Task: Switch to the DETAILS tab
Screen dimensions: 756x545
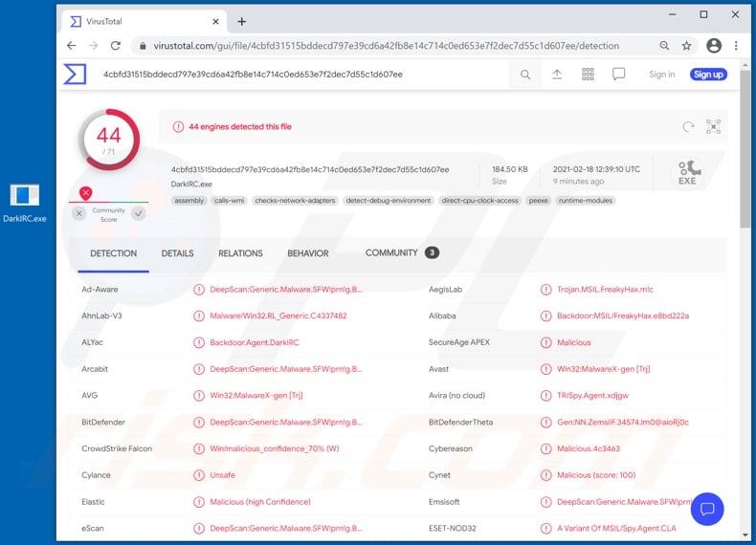Action: [x=177, y=253]
